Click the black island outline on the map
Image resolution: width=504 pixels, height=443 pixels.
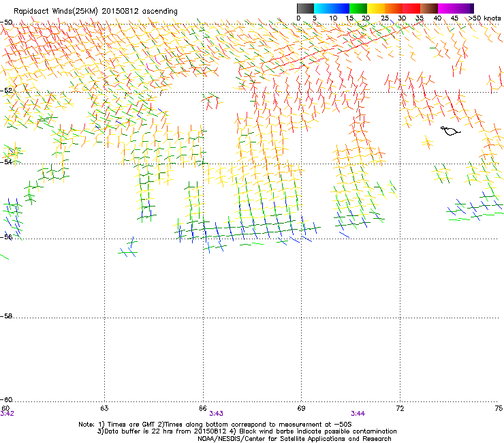[450, 131]
